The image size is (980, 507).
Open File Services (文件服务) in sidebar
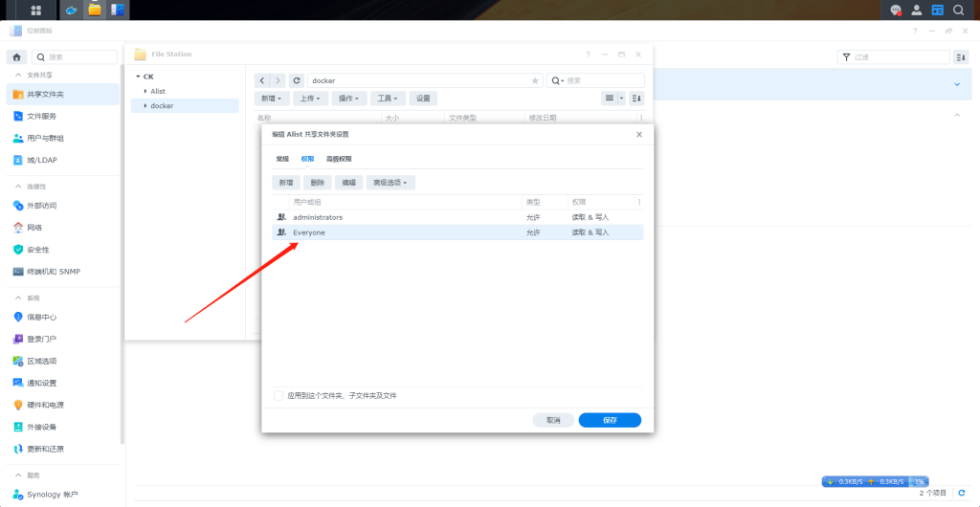tap(62, 116)
